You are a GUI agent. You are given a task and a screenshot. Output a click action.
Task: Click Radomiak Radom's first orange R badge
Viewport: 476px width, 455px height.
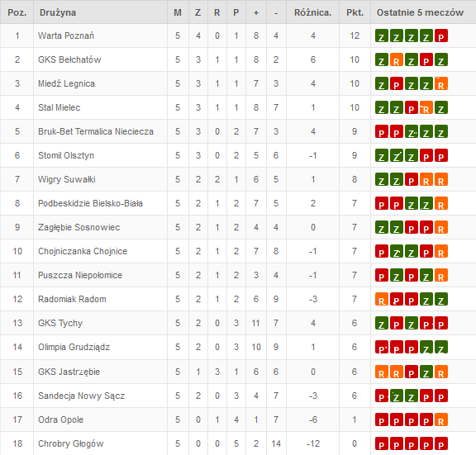tap(382, 300)
